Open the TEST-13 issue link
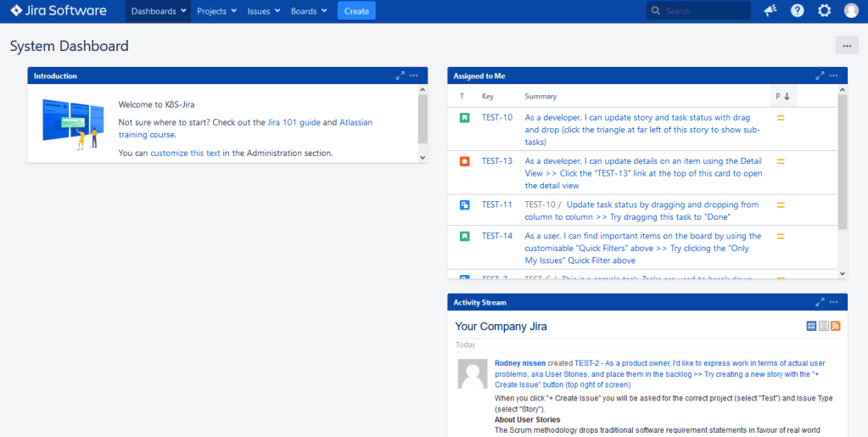The width and height of the screenshot is (868, 437). tap(497, 161)
